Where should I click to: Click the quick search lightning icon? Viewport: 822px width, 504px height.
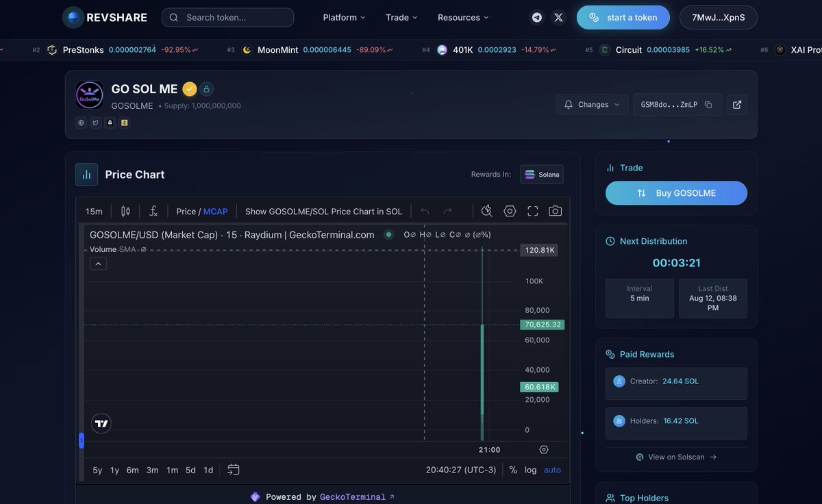[x=487, y=211]
